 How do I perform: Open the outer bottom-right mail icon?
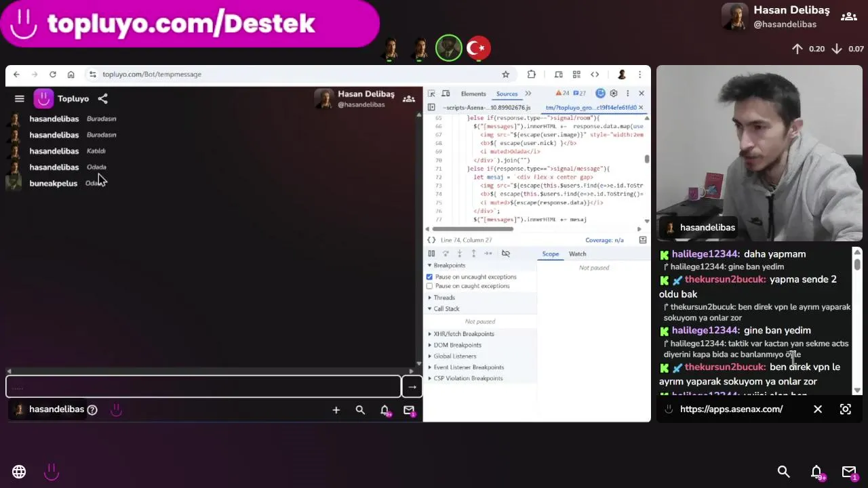(x=849, y=472)
